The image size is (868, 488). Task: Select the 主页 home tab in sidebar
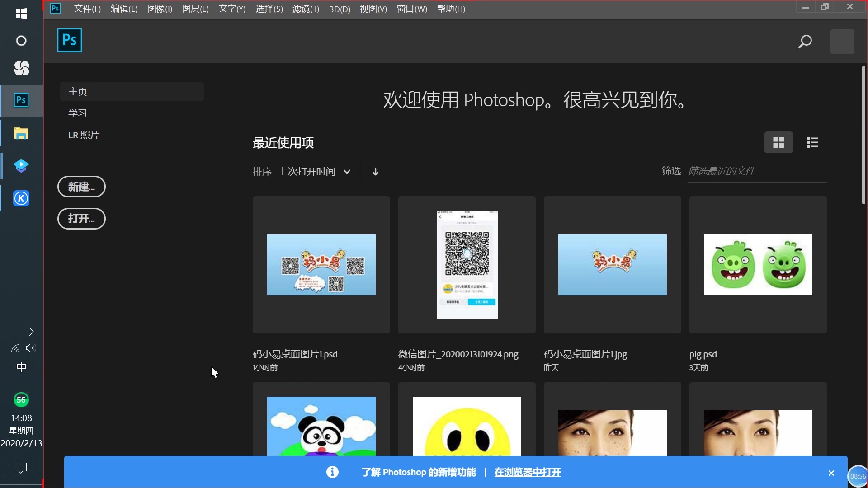click(132, 91)
